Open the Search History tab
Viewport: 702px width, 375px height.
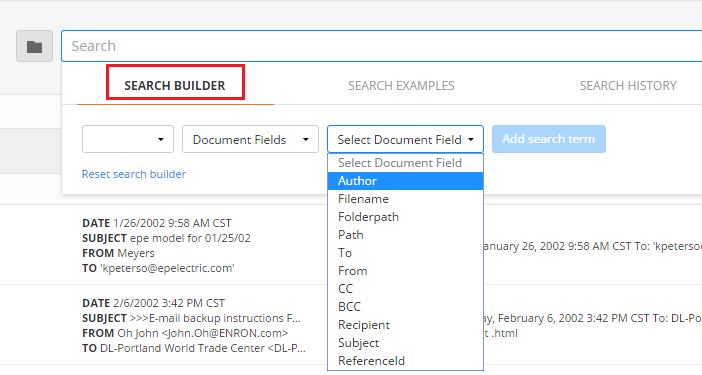628,85
